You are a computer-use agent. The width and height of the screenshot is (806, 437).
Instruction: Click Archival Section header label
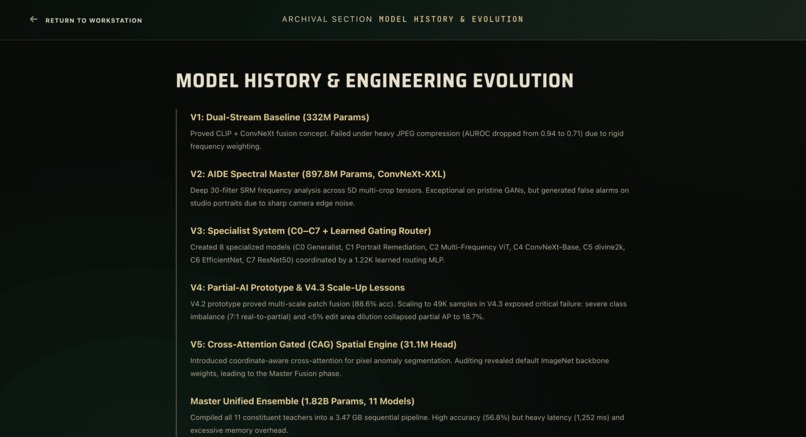(x=327, y=19)
